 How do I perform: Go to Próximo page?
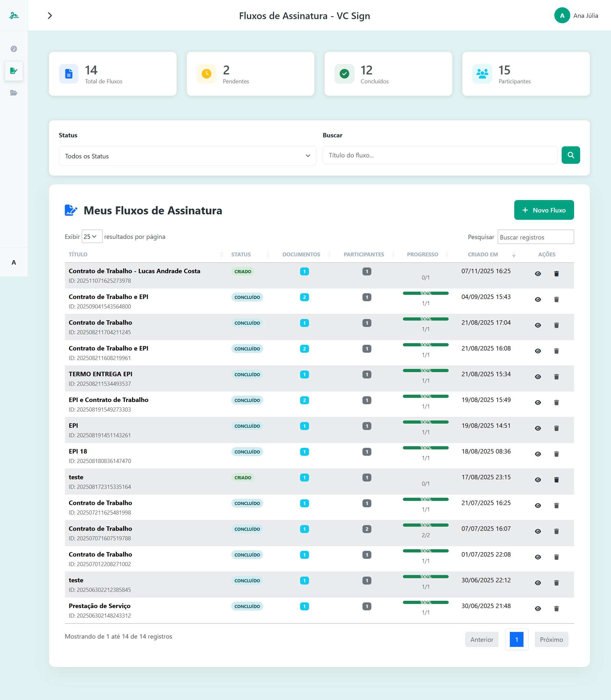pyautogui.click(x=551, y=639)
